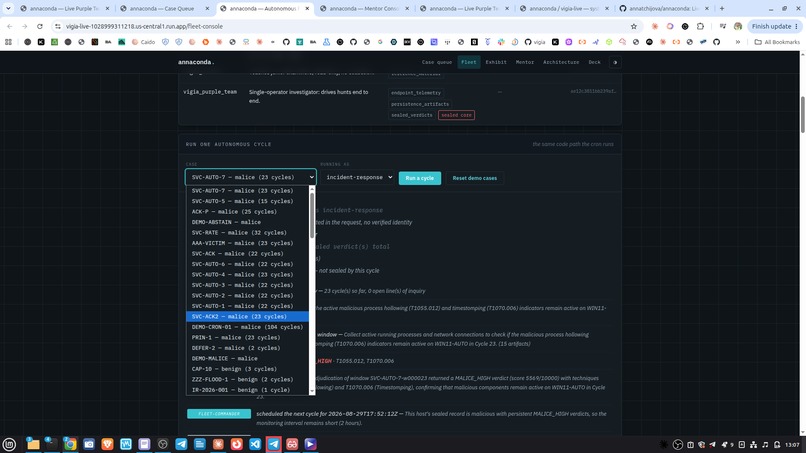The image size is (806, 453).
Task: Go back using the browser back arrow
Action: pyautogui.click(x=10, y=26)
